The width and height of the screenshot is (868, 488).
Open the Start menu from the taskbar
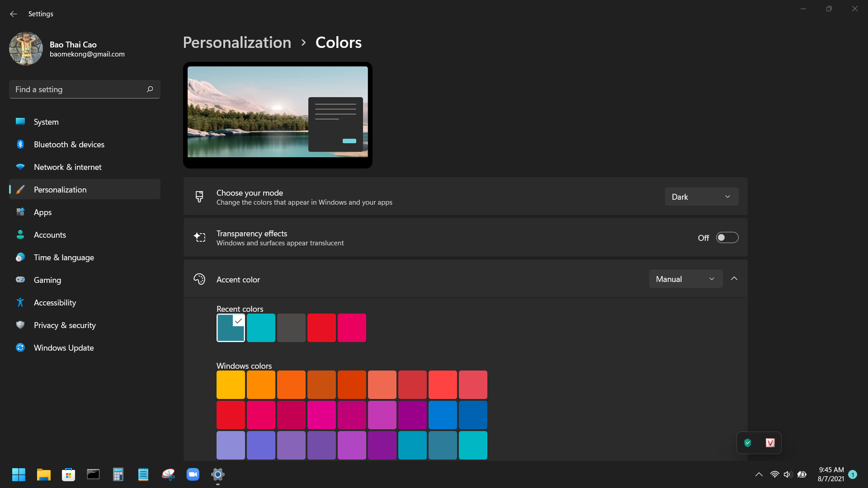point(19,474)
